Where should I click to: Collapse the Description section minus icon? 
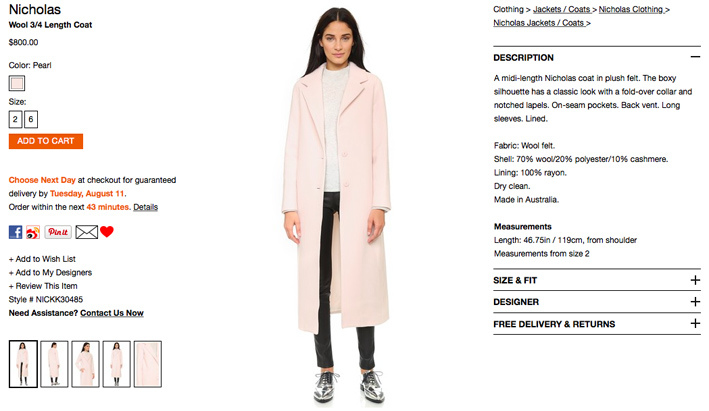coord(695,57)
